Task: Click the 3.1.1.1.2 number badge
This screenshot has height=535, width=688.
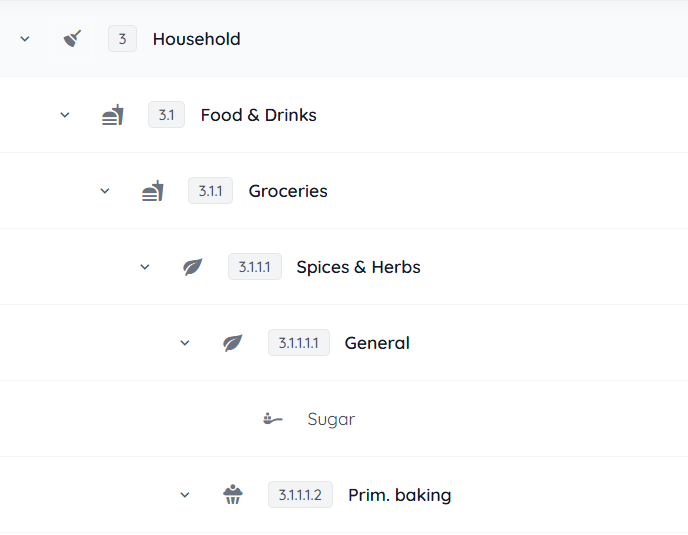Action: click(x=300, y=495)
